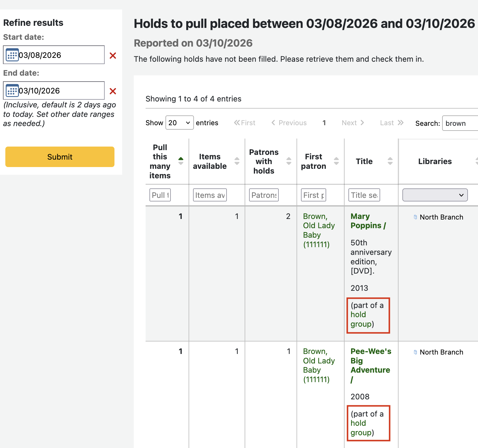Open the End date calendar picker icon

(x=12, y=91)
